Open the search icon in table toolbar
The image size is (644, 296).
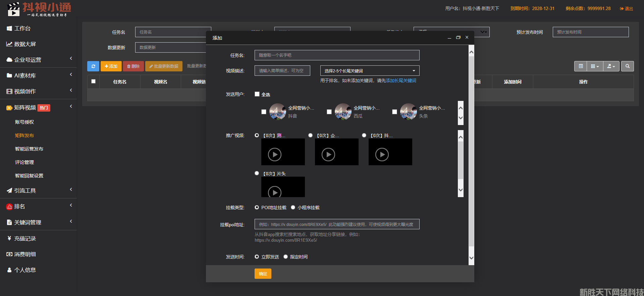pyautogui.click(x=627, y=66)
